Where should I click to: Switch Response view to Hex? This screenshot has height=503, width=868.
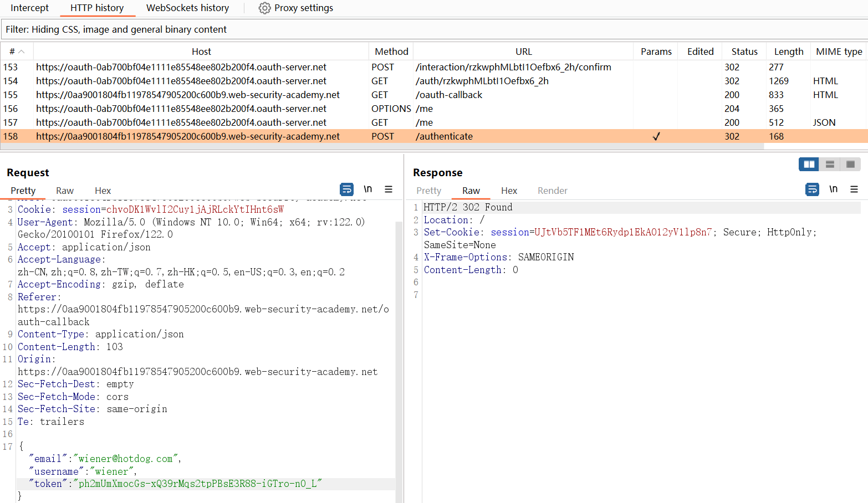point(509,191)
